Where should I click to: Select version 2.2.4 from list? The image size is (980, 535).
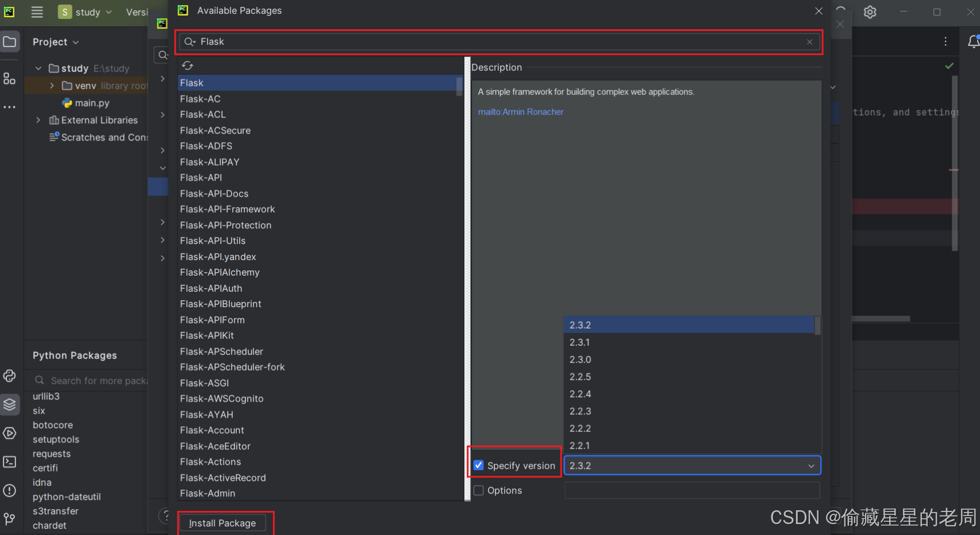(689, 394)
